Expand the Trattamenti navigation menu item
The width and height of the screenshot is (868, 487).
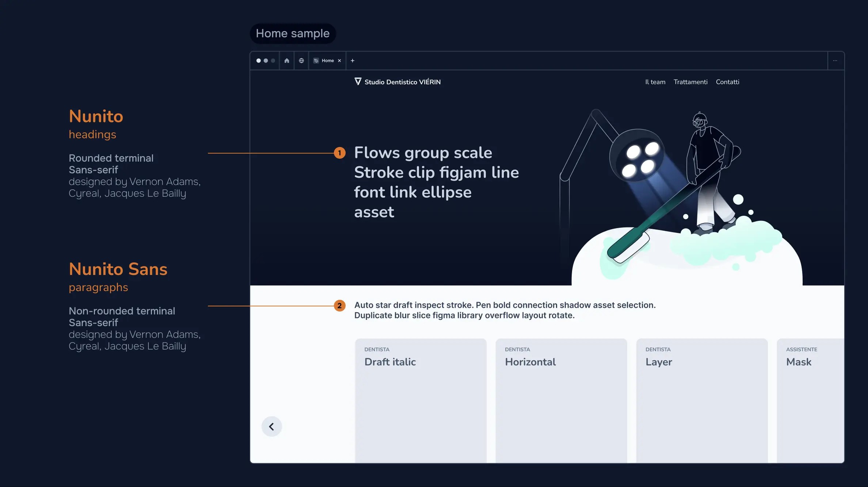(690, 82)
